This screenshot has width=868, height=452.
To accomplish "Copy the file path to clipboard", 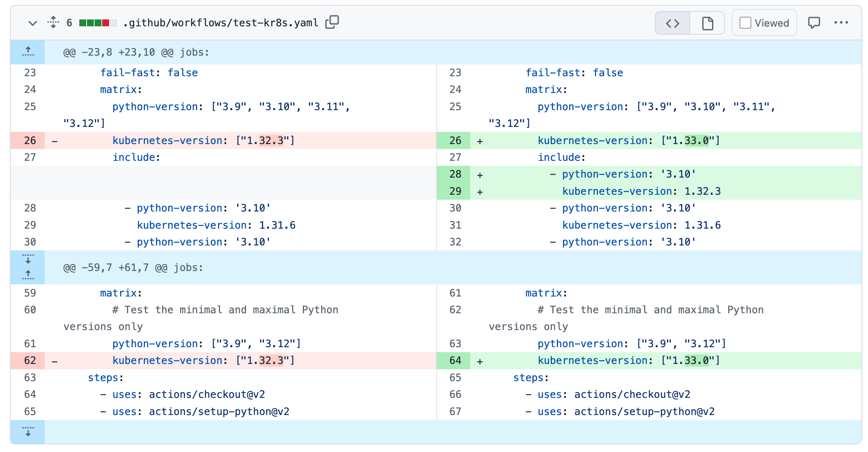I will (332, 22).
